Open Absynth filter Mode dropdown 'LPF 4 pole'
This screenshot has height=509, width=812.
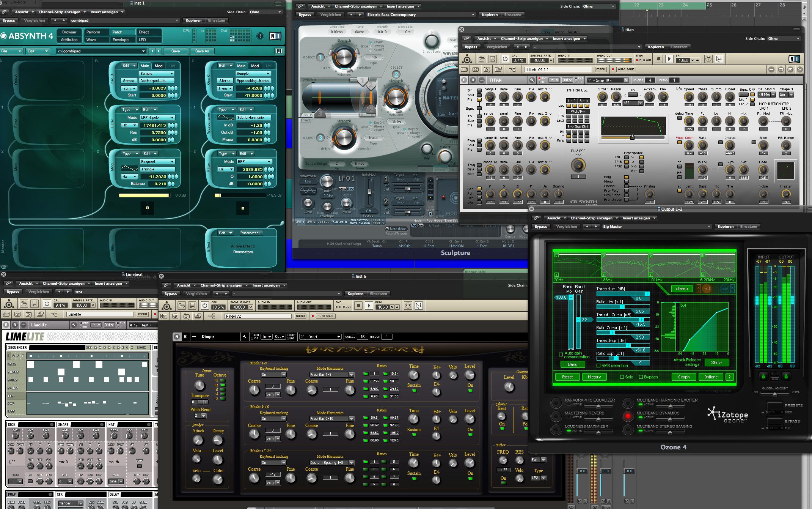(157, 118)
